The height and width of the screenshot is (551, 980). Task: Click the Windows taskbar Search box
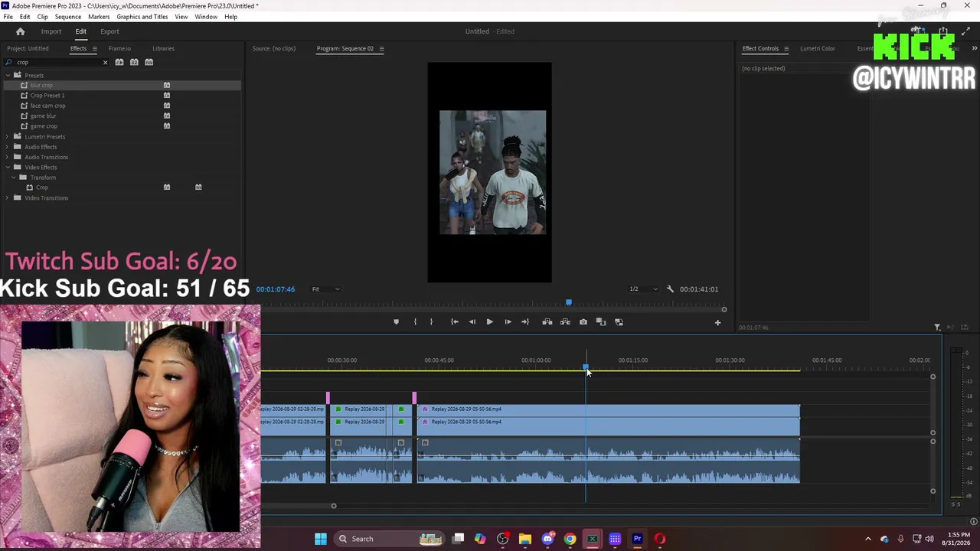point(390,539)
